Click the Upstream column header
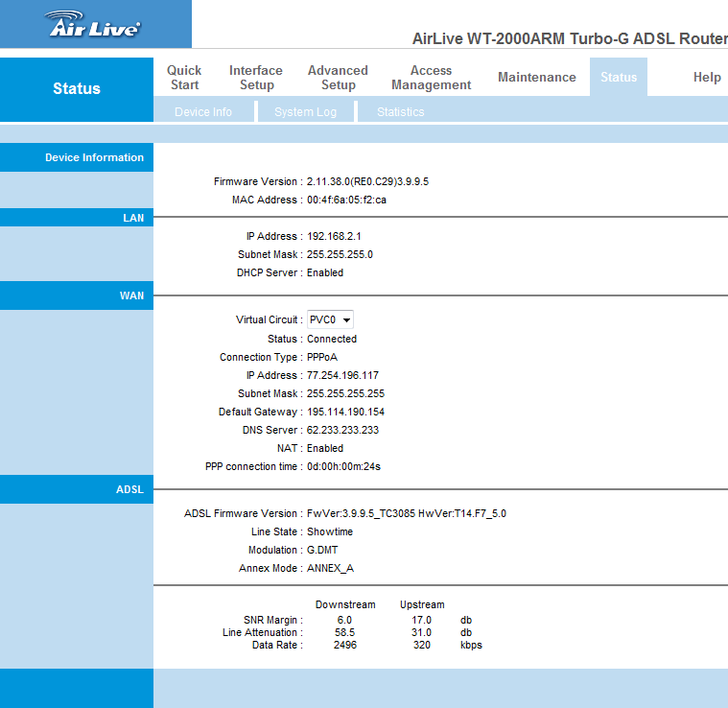728x708 pixels. click(x=422, y=605)
